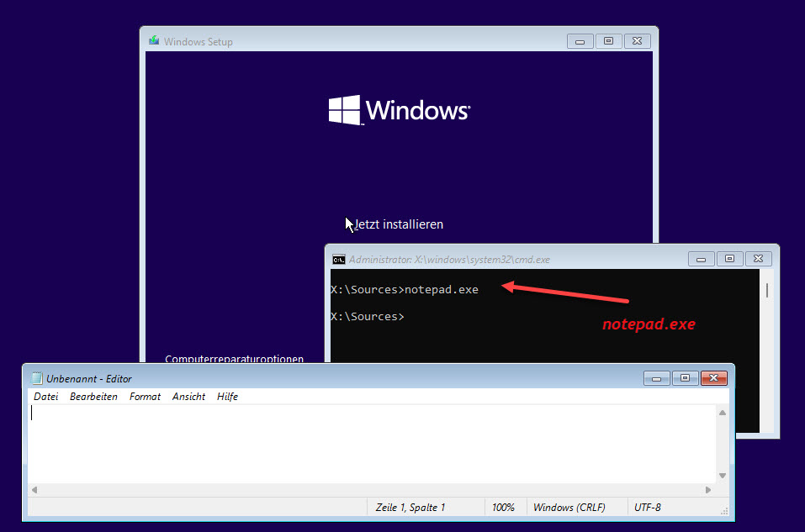805x532 pixels.
Task: Click the cmd window vertical scrollbar
Action: 766,290
